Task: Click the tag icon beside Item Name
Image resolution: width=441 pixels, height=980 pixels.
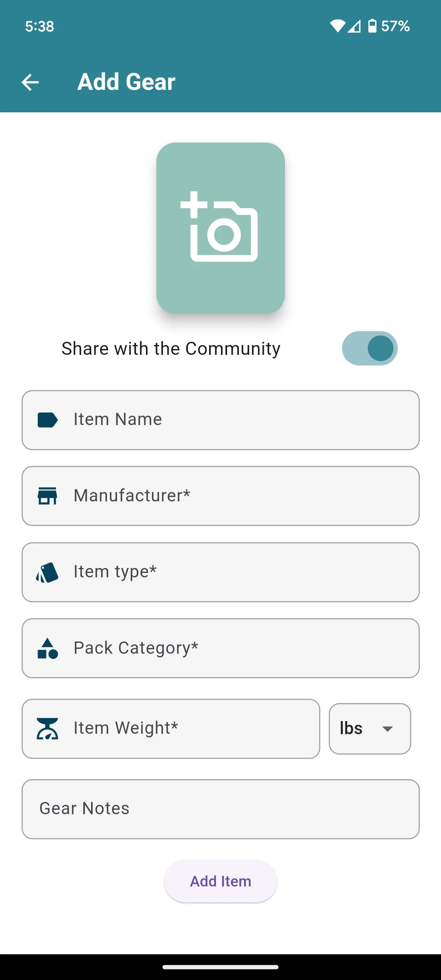Action: [x=48, y=420]
